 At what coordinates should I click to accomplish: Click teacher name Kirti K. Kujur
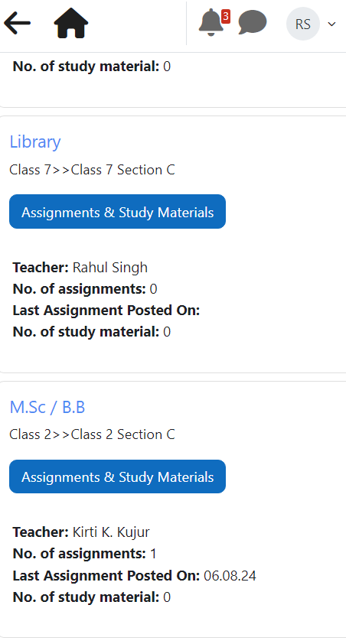tap(111, 532)
